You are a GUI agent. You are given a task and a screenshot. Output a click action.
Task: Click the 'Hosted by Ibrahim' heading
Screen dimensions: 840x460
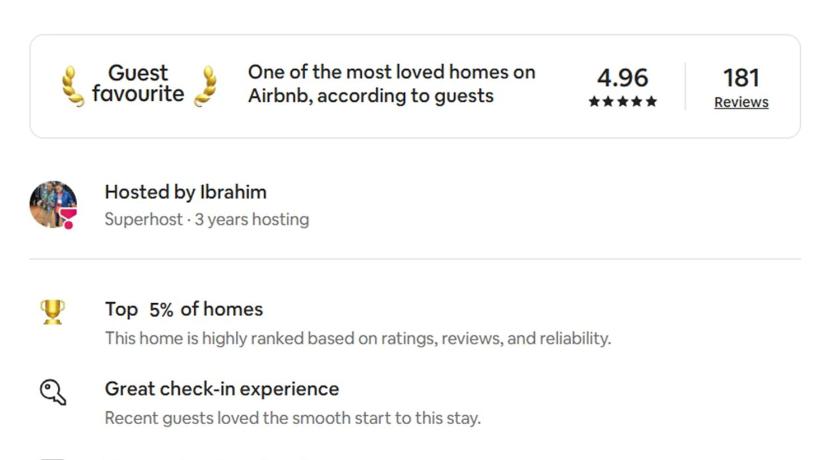185,192
